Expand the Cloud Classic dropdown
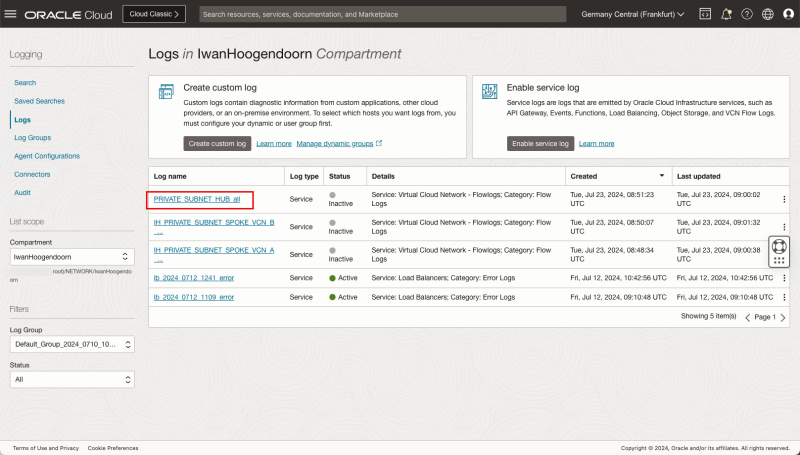Viewport: 800px width, 455px height. 154,15
